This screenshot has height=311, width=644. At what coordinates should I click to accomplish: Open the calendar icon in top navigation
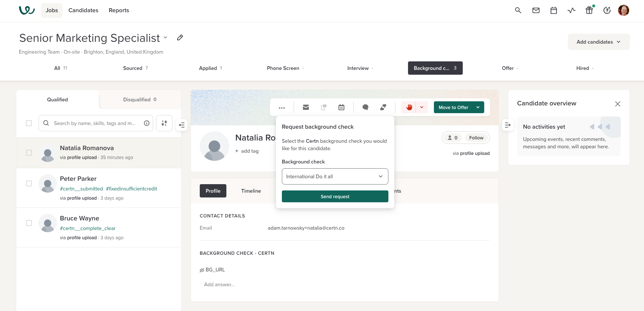553,10
